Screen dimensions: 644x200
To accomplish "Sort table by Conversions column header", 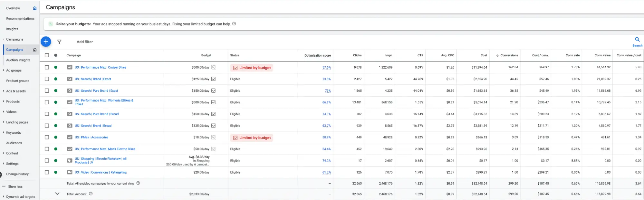I will pos(509,55).
